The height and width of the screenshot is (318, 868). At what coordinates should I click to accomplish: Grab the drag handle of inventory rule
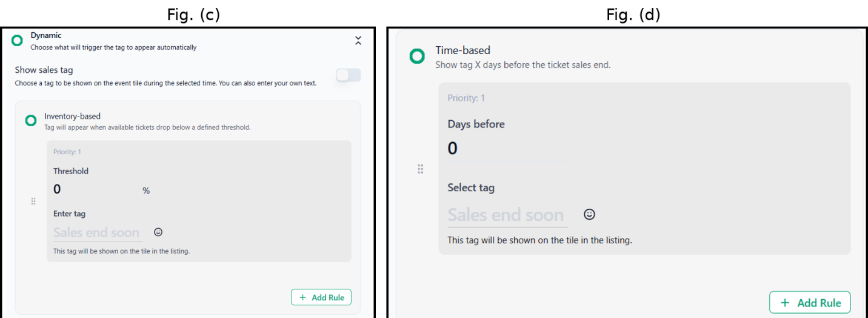pyautogui.click(x=33, y=201)
